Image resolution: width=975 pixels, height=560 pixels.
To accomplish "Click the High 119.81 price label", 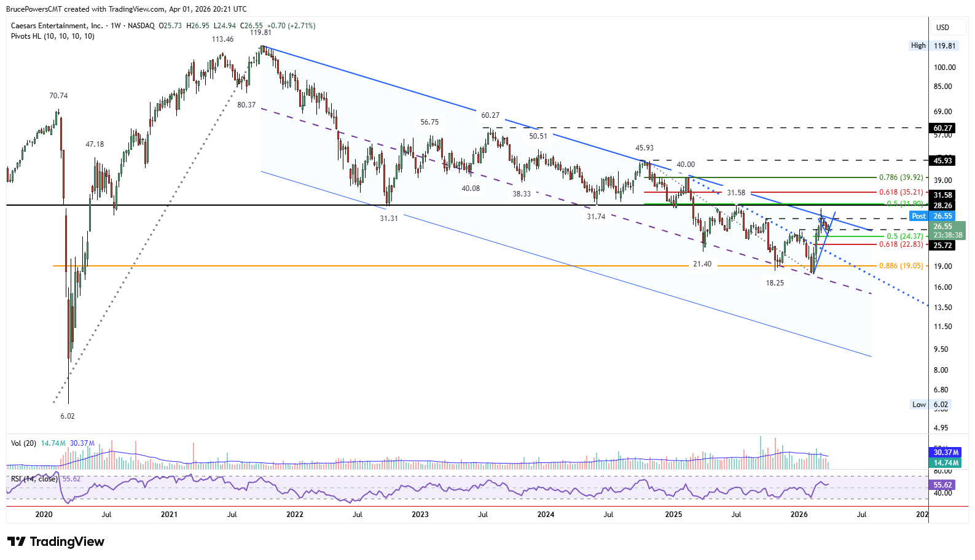I will pos(933,45).
